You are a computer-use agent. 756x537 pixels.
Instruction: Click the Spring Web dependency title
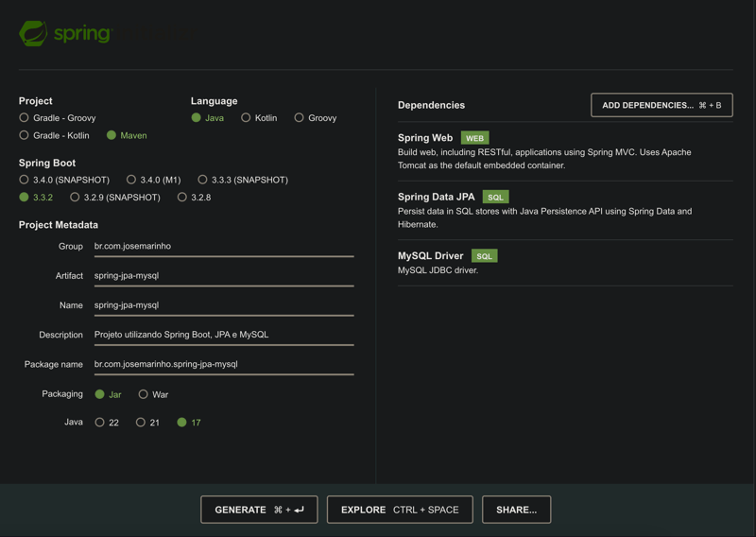click(x=424, y=138)
